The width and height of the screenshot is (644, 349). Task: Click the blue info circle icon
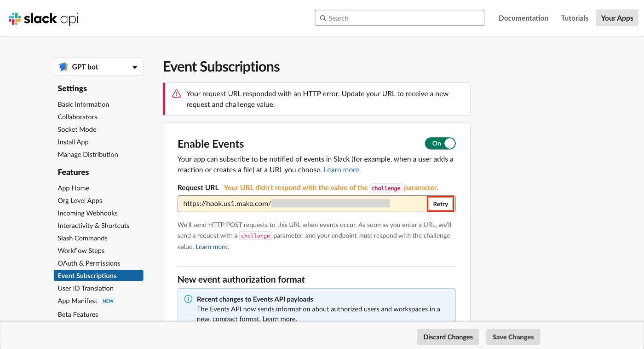188,299
